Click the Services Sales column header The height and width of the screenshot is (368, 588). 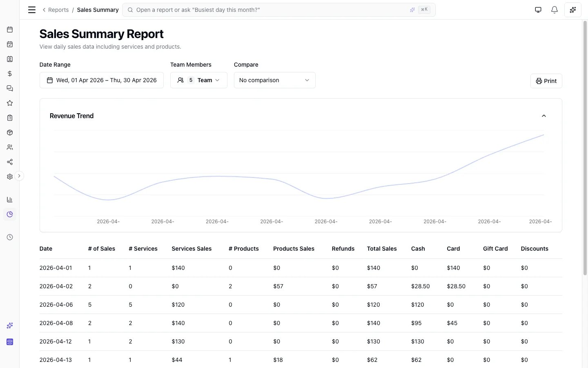tap(192, 249)
